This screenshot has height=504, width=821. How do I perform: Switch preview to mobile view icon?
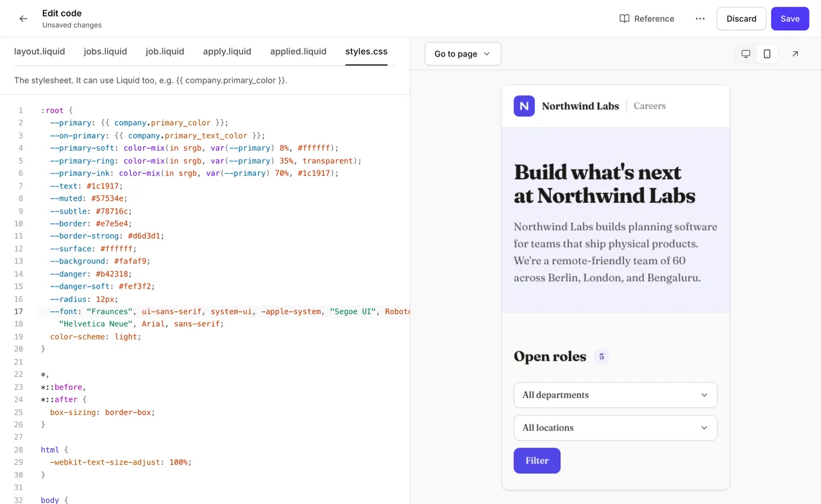tap(766, 54)
